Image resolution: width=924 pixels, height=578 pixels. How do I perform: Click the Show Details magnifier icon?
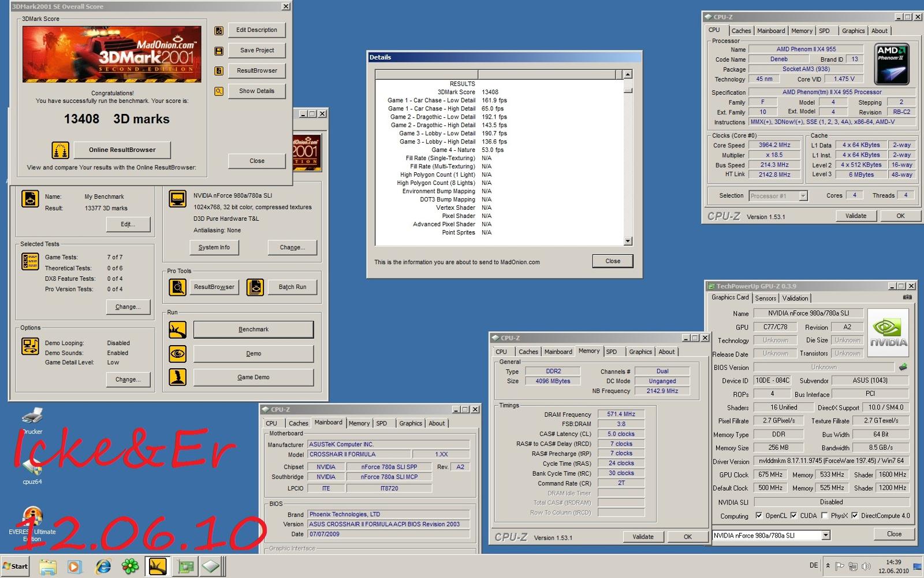pos(219,91)
